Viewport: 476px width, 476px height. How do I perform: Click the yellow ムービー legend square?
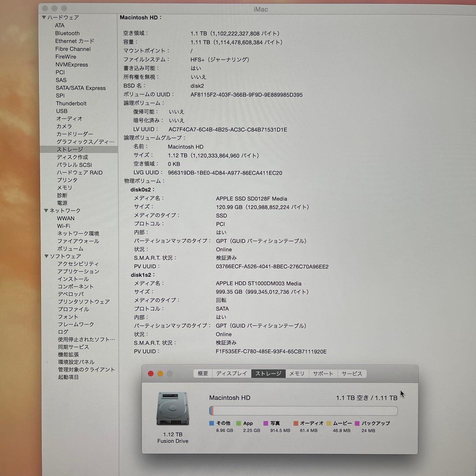pyautogui.click(x=329, y=423)
